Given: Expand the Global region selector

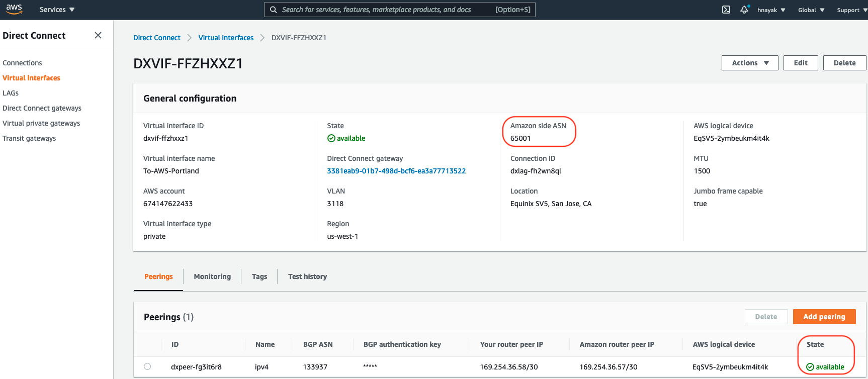Looking at the screenshot, I should (811, 10).
